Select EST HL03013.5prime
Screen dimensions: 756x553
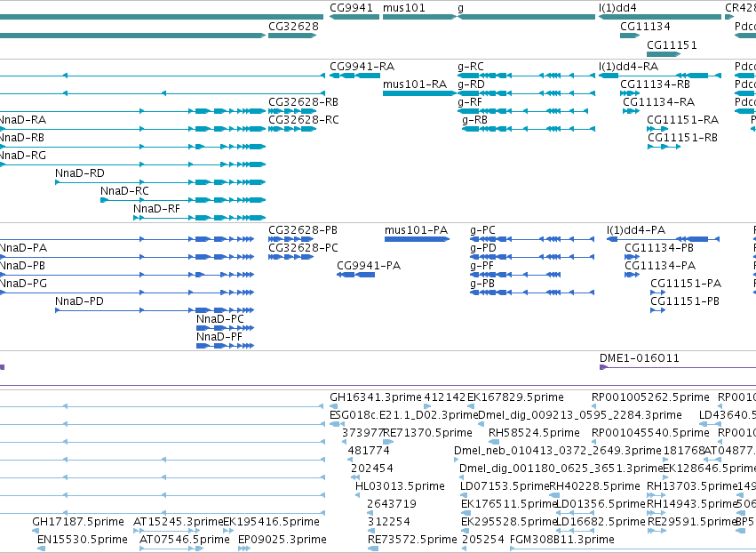[x=358, y=495]
